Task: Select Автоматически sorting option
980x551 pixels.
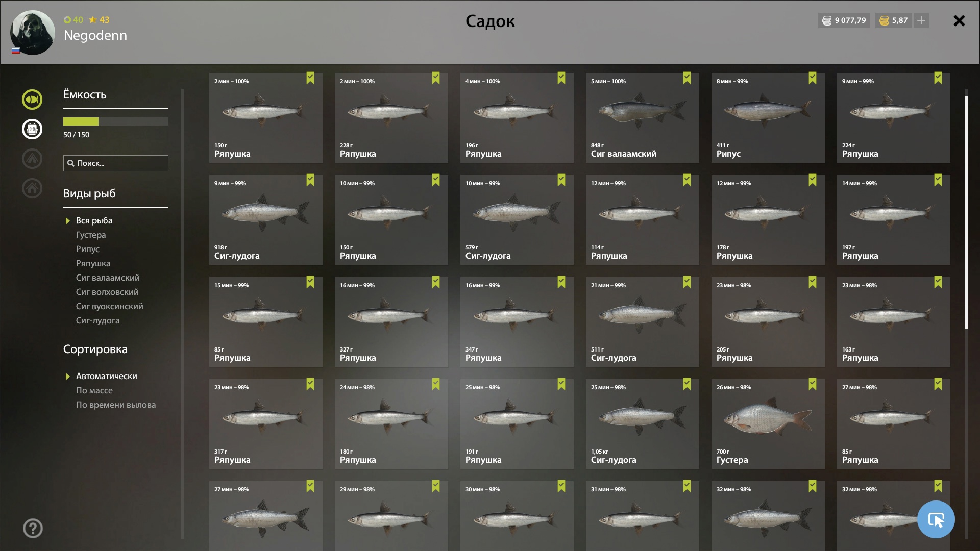Action: [x=106, y=376]
